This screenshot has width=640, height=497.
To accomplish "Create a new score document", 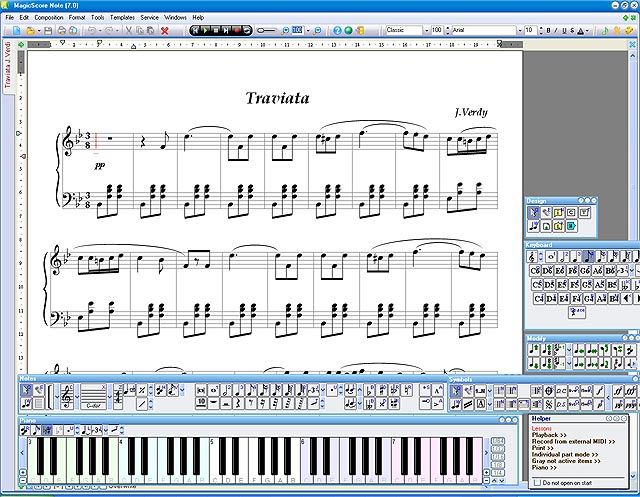I will (17, 31).
